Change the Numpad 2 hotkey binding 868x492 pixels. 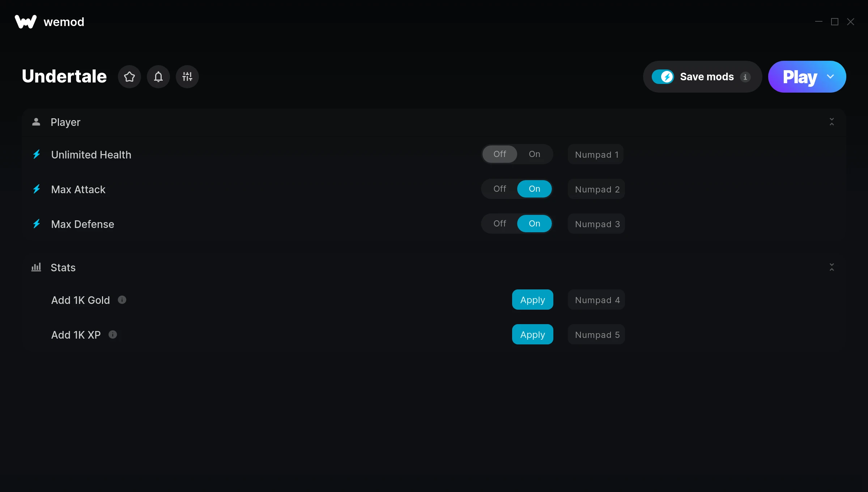point(597,189)
